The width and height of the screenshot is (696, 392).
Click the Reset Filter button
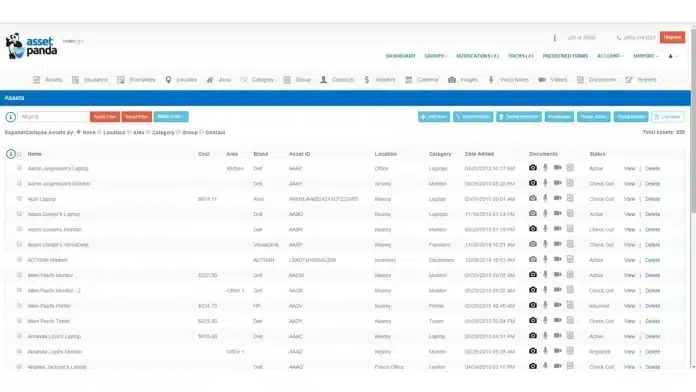[x=137, y=117]
